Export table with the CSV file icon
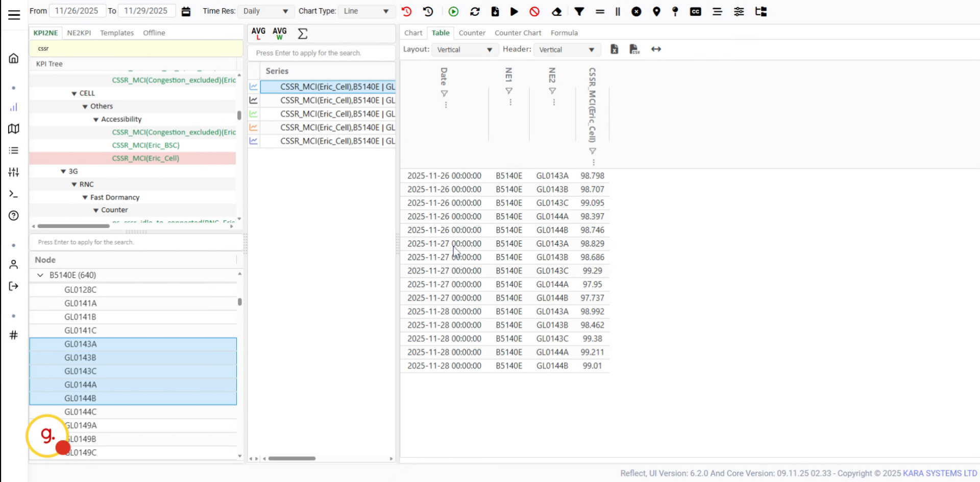This screenshot has height=482, width=980. [634, 49]
